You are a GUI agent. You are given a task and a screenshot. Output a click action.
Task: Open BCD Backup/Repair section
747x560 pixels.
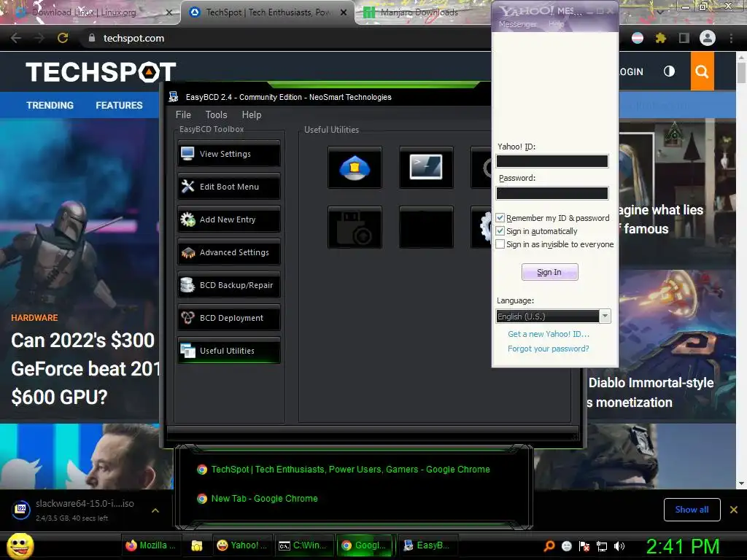tap(229, 285)
